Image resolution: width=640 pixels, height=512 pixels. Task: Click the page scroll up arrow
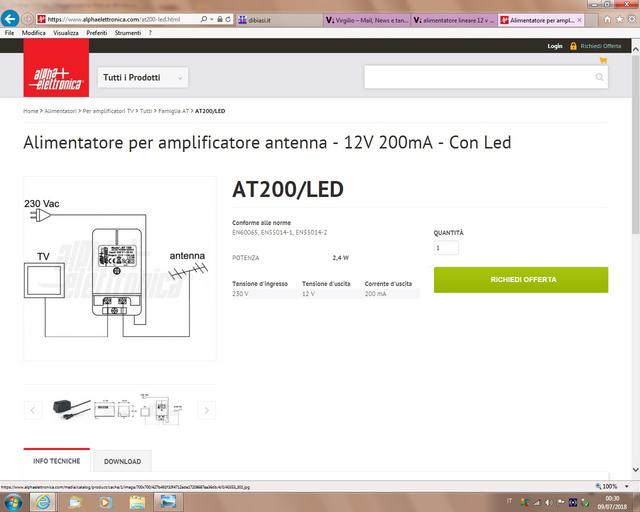[636, 49]
